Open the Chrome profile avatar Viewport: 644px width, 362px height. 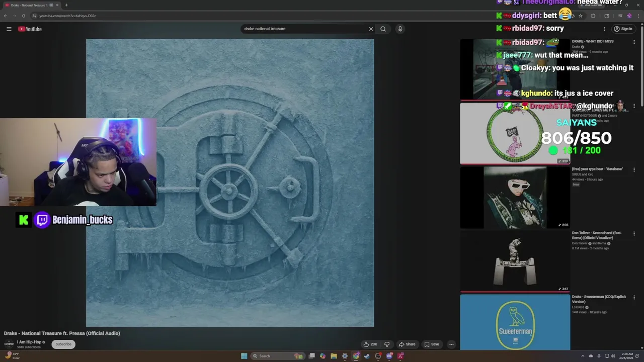[629, 16]
